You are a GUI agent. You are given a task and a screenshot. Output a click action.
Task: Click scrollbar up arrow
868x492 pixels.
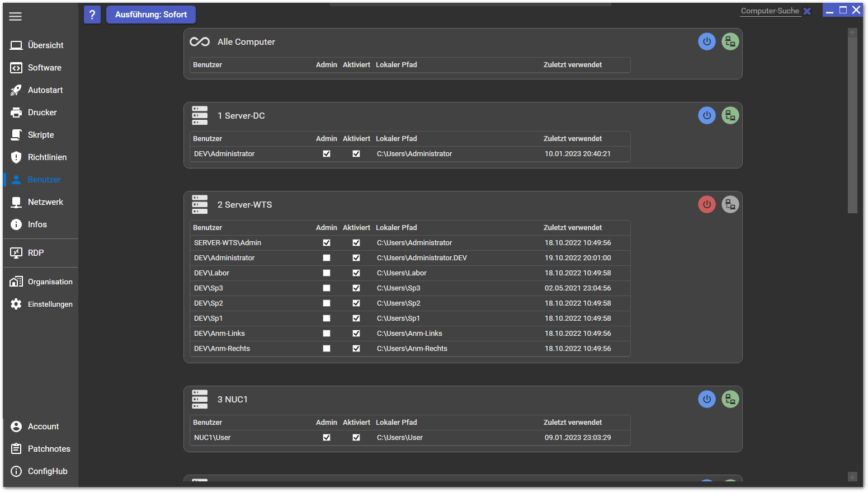point(852,33)
